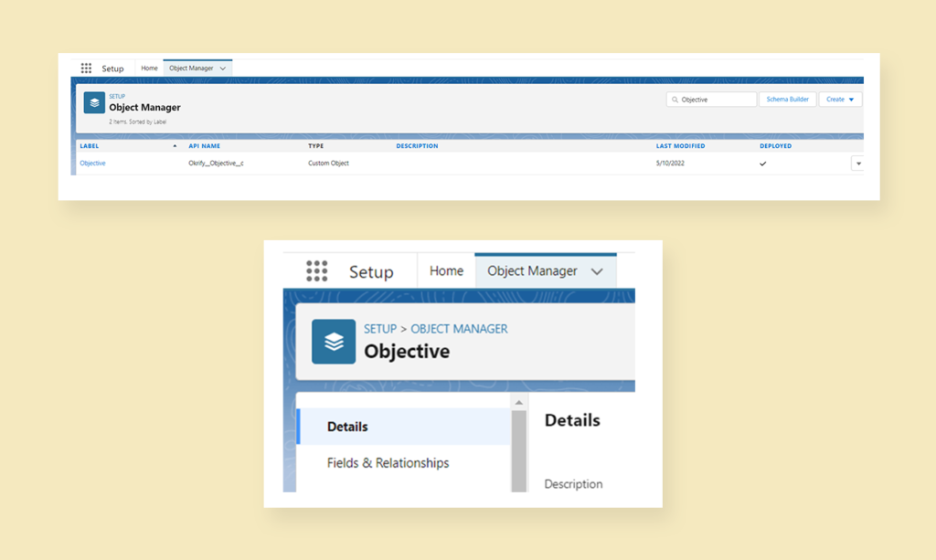Click the Schema Builder button
Screen dimensions: 936x560
(x=787, y=99)
